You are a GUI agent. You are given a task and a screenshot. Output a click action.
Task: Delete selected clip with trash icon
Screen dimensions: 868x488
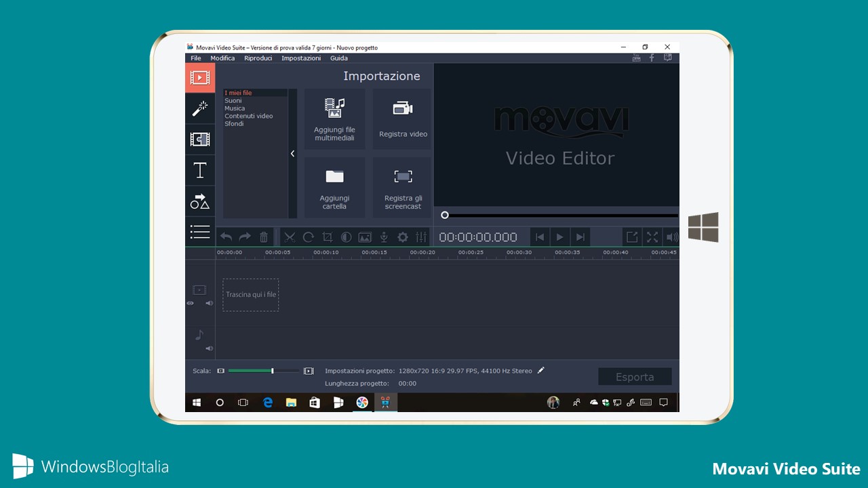click(264, 237)
